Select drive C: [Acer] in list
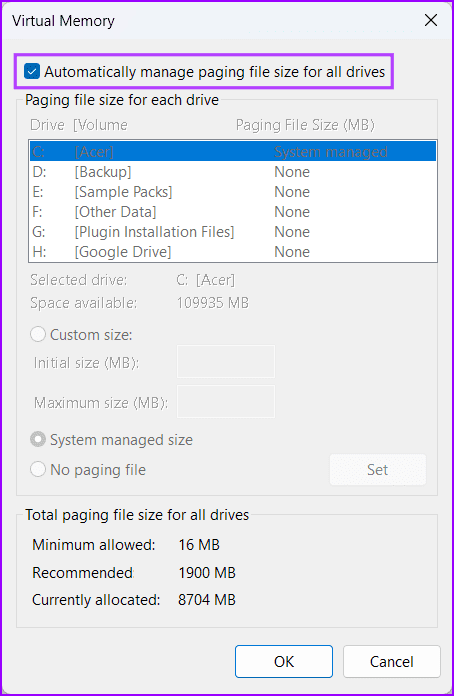 click(233, 152)
